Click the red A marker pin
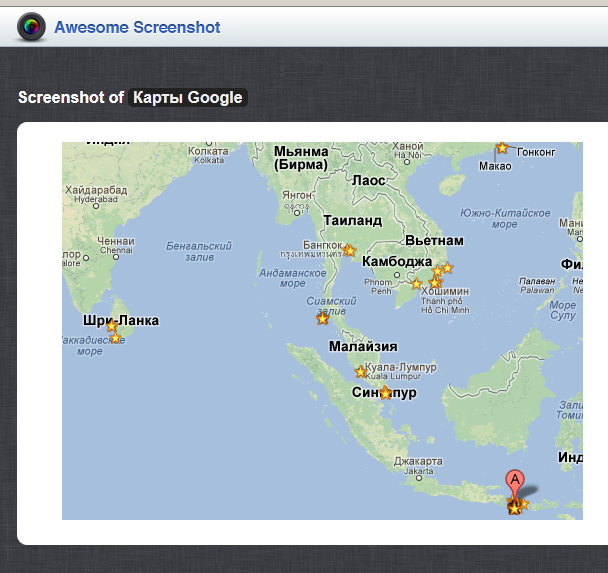This screenshot has width=608, height=573. tap(515, 485)
